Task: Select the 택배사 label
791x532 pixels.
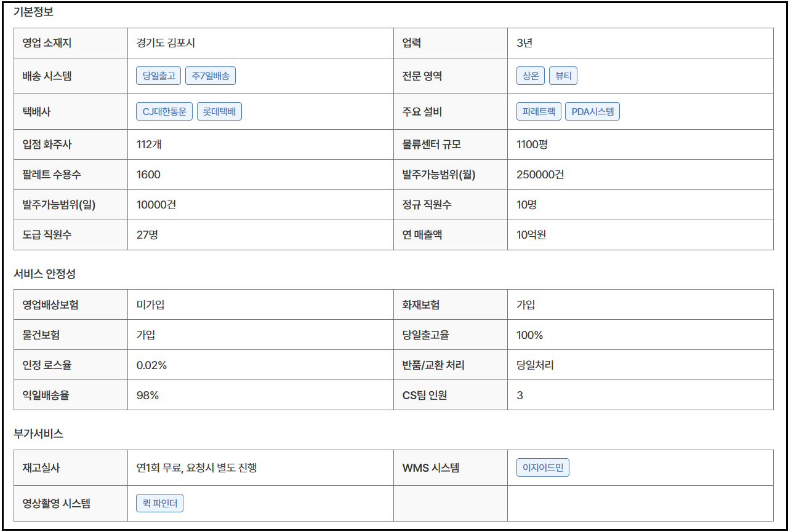Action: coord(36,111)
